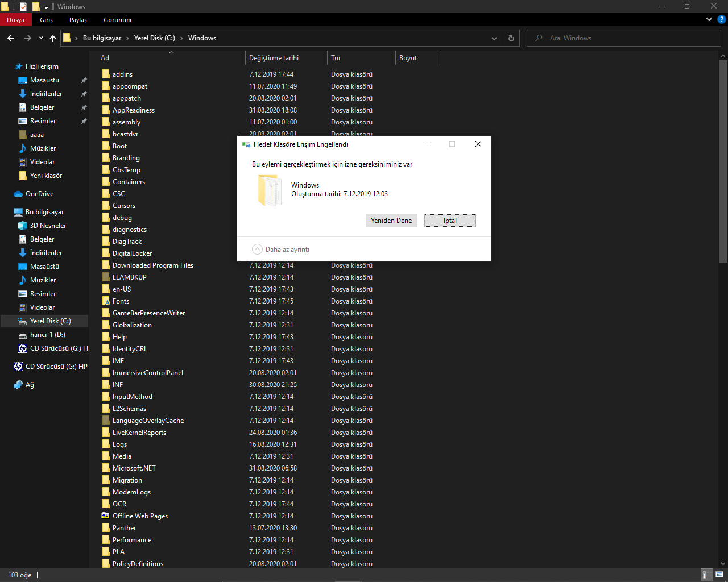
Task: Open Customize Quick Access Toolbar dropdown
Action: tap(47, 7)
